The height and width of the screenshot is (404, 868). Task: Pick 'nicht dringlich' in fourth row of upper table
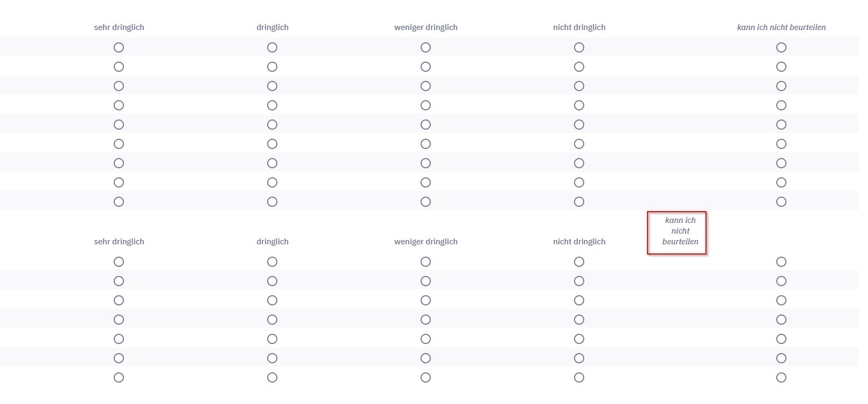click(x=579, y=106)
